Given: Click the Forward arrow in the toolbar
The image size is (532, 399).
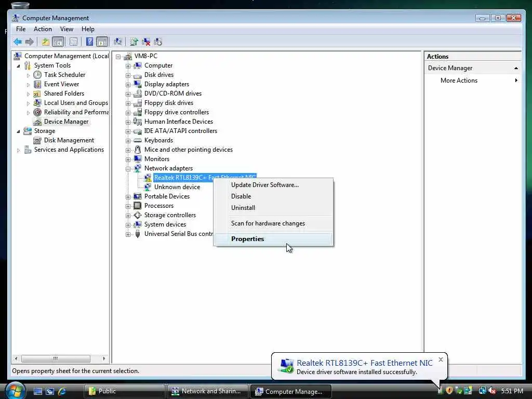Looking at the screenshot, I should click(x=29, y=42).
